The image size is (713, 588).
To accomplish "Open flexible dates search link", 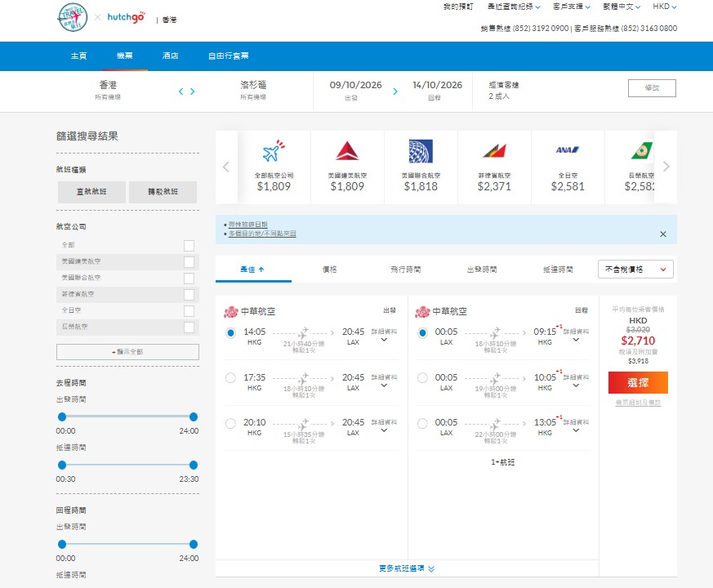I will pos(247,225).
